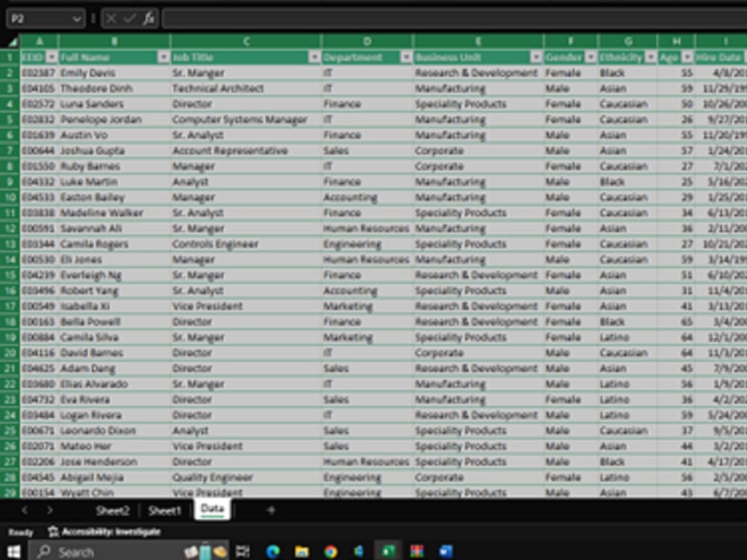Viewport: 747px width, 560px height.
Task: Click the Cancel X in formula bar
Action: pyautogui.click(x=111, y=19)
